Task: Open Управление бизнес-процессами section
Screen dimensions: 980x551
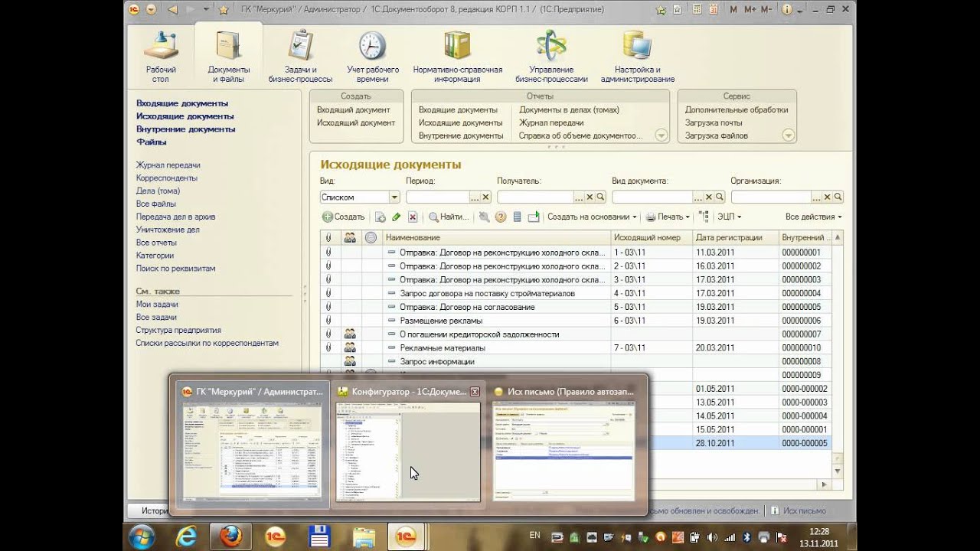Action: [551, 57]
